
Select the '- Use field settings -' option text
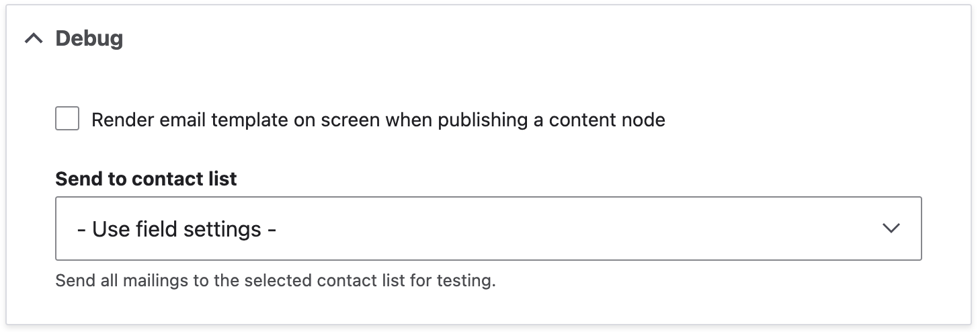[x=177, y=229]
